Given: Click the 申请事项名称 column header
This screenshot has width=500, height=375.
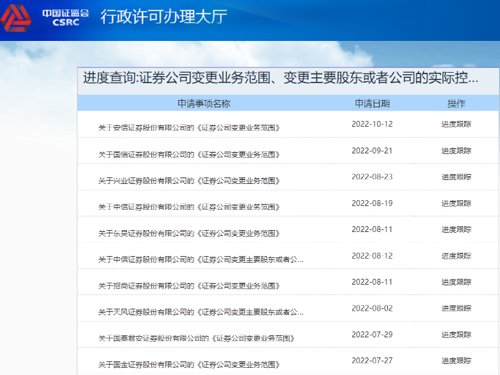Looking at the screenshot, I should (x=204, y=104).
